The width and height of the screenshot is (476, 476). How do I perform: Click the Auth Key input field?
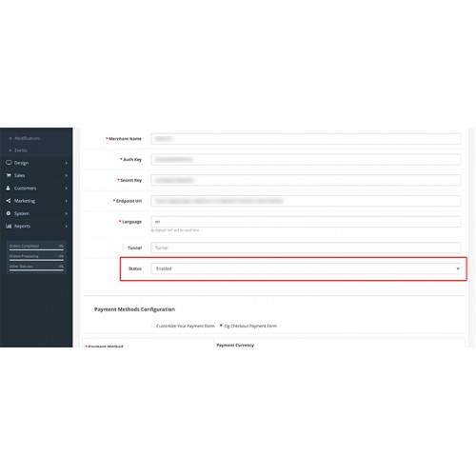pos(306,159)
